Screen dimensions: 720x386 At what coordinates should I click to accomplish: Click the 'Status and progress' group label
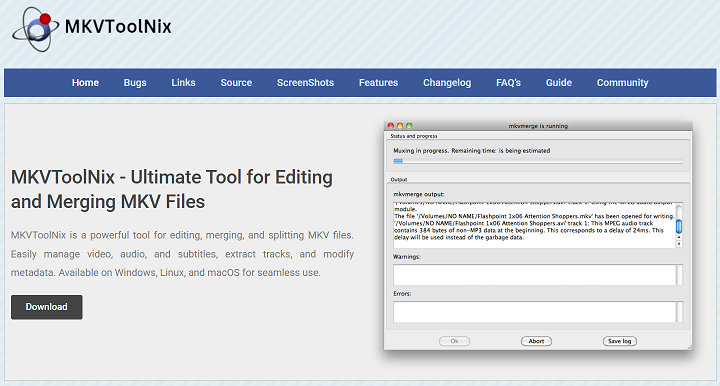[x=414, y=136]
